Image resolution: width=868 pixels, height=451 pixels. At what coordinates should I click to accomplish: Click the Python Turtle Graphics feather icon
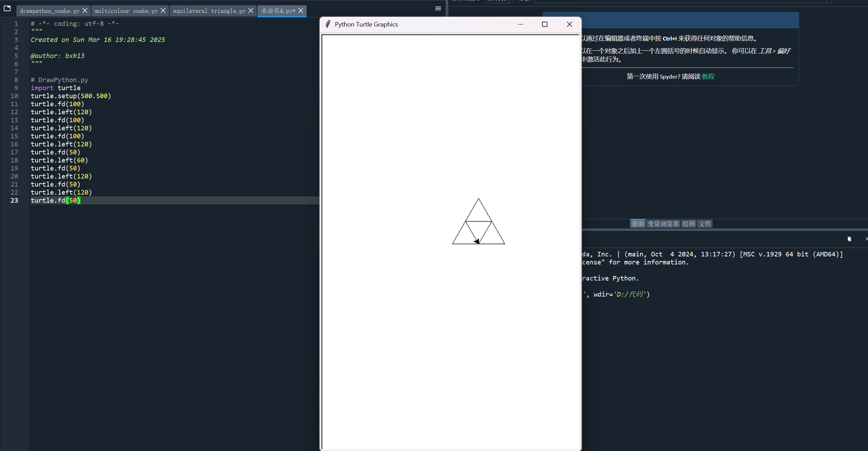click(x=328, y=24)
